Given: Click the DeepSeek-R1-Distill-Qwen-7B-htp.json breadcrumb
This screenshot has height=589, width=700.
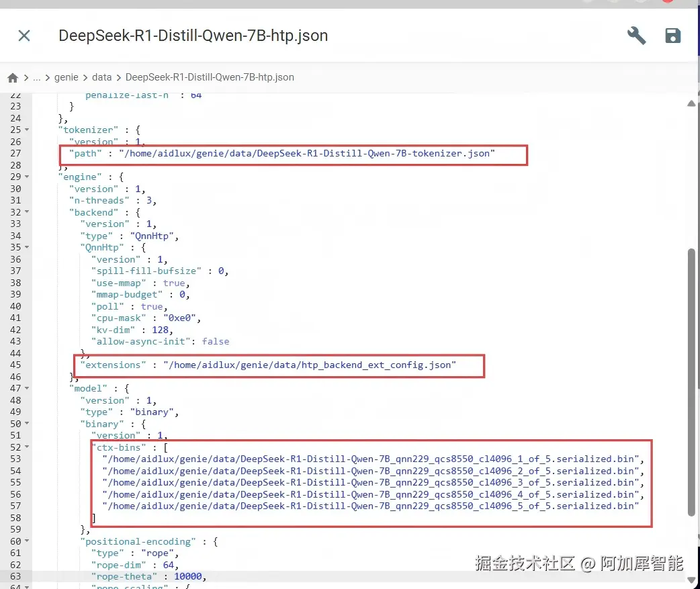Looking at the screenshot, I should (x=210, y=77).
